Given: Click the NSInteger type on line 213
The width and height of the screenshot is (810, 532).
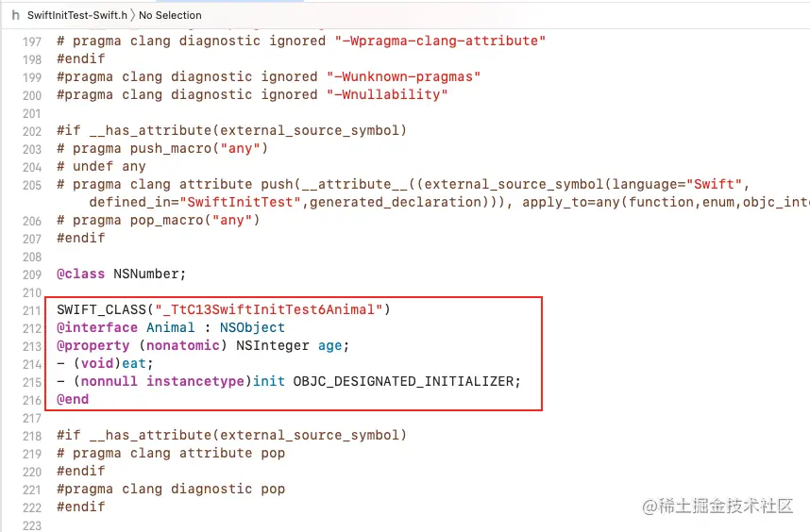Looking at the screenshot, I should click(273, 345).
